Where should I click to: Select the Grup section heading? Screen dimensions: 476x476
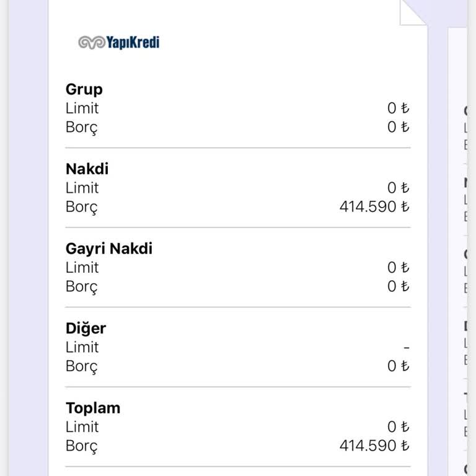tap(84, 89)
